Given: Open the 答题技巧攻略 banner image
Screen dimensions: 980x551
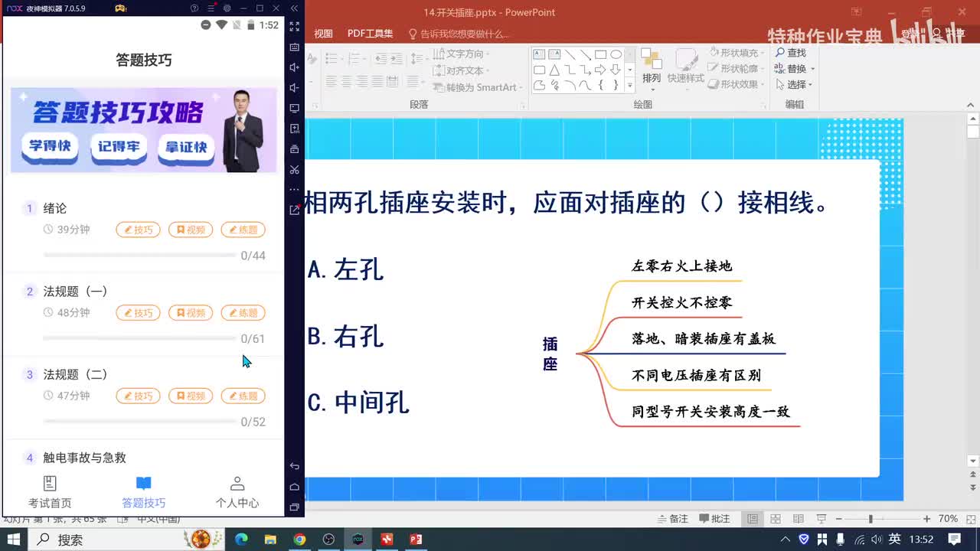Looking at the screenshot, I should [x=143, y=129].
